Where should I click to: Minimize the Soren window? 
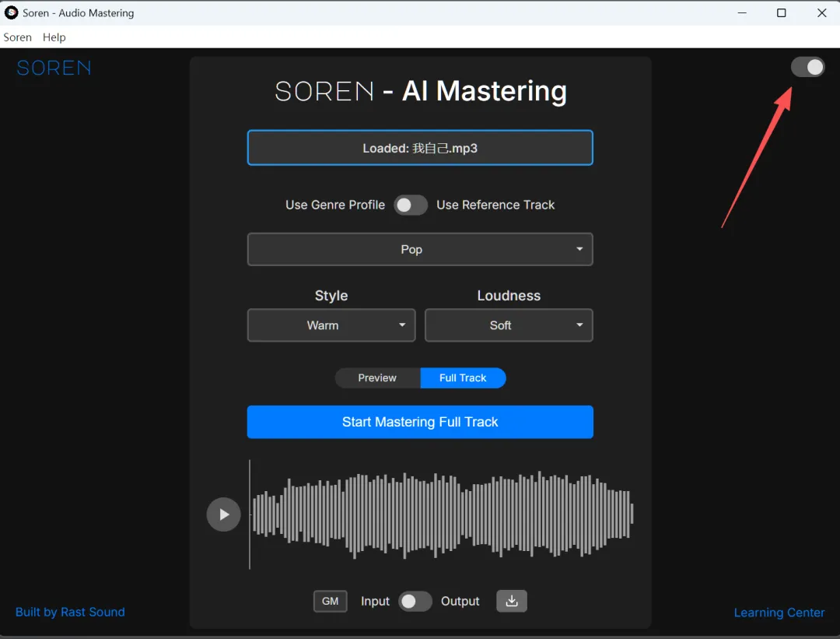(742, 13)
